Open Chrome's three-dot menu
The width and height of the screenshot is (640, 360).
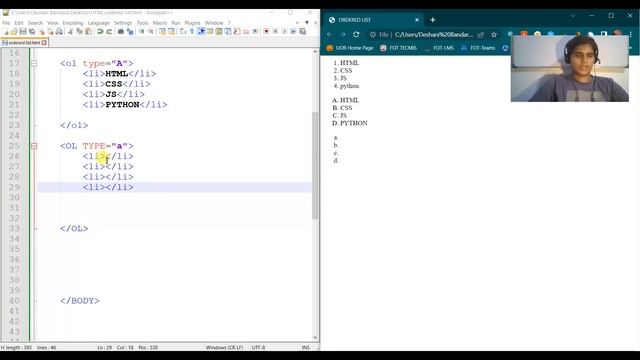(631, 35)
